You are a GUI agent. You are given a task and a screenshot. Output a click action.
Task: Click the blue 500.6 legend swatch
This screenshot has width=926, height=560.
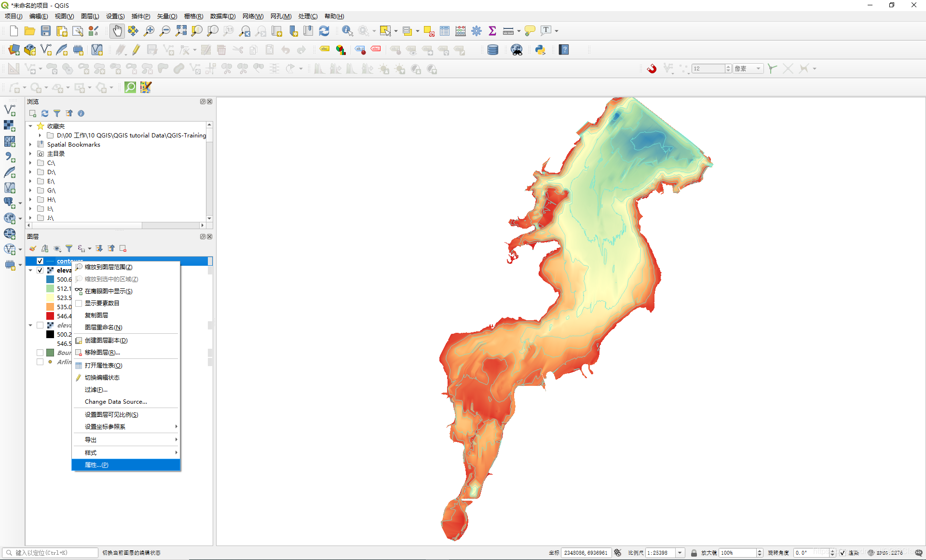tap(50, 279)
